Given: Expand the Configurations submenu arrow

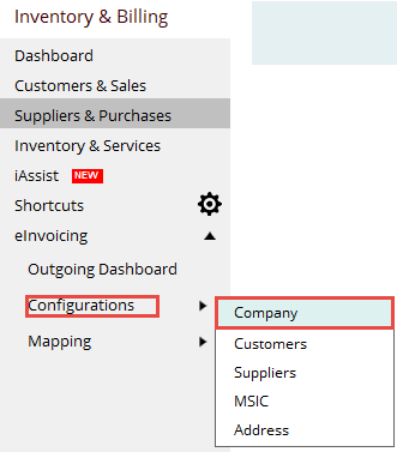Looking at the screenshot, I should [x=203, y=306].
